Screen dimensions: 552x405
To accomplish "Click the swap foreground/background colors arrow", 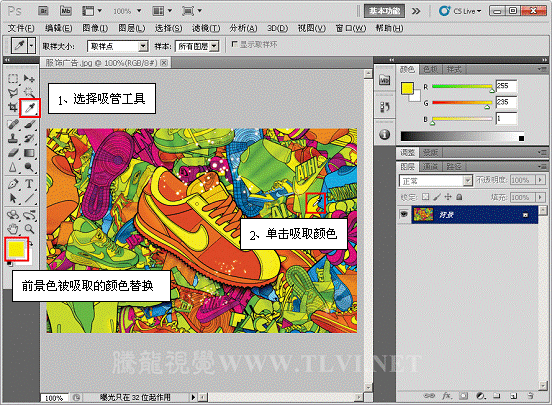I will 31,243.
